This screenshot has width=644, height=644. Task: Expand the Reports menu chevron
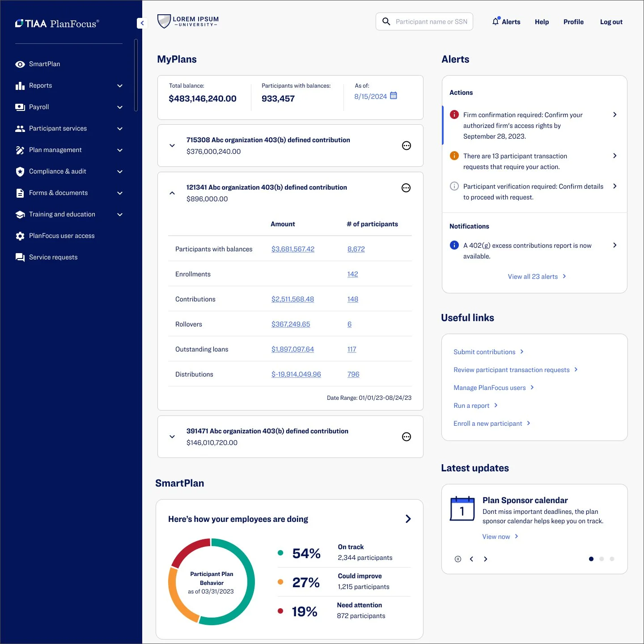point(120,86)
